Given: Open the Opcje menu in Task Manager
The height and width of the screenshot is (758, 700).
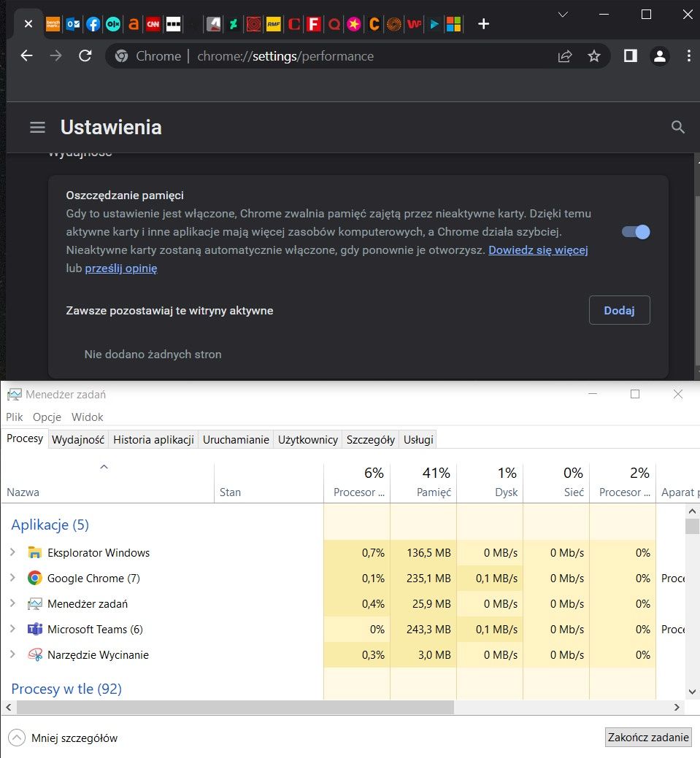Looking at the screenshot, I should point(47,417).
